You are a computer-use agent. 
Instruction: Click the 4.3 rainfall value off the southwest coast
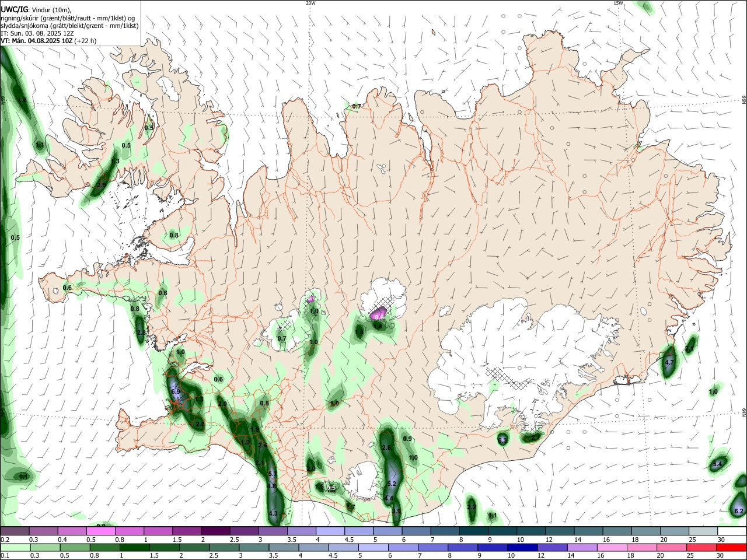(x=273, y=514)
